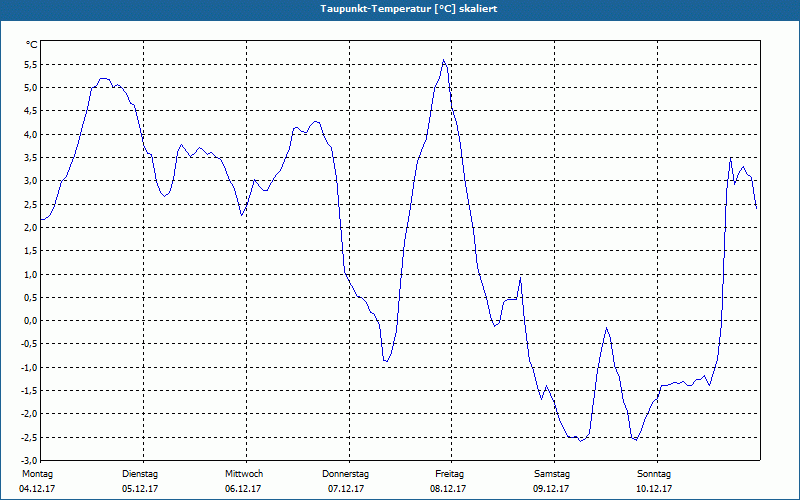Click the "-2,0" y-axis value

point(29,414)
